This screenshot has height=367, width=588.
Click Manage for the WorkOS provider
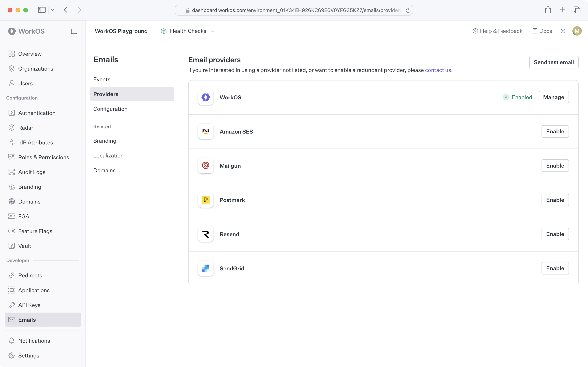[x=554, y=97]
